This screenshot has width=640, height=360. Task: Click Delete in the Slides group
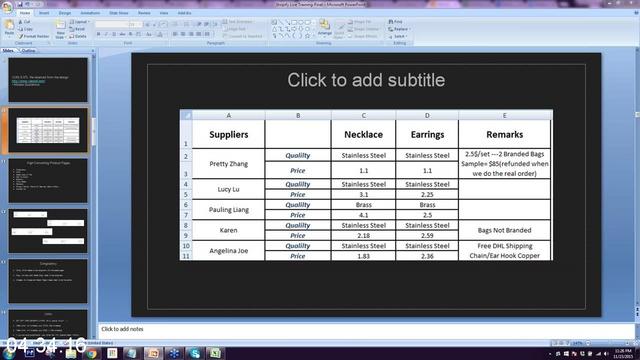coord(78,36)
